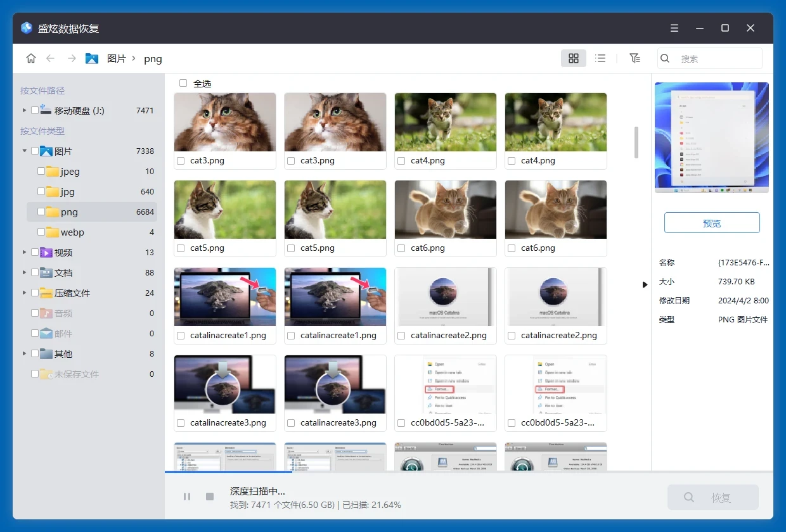Screen dimensions: 786x532
Task: Select the jpg folder checkbox
Action: (x=41, y=191)
